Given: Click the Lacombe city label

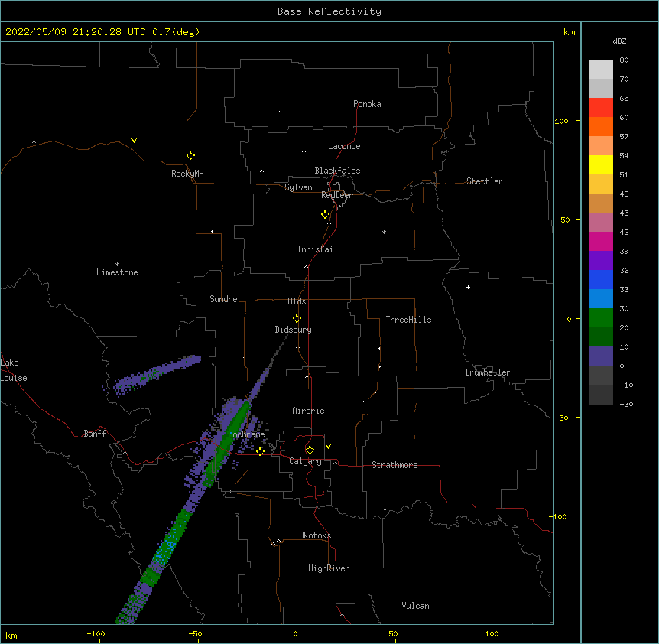Looking at the screenshot, I should [x=344, y=146].
